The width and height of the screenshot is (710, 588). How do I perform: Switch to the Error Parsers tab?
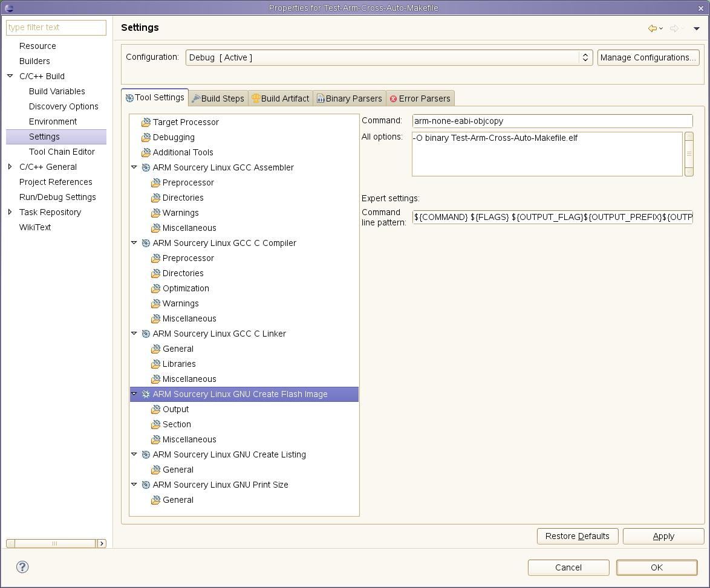pos(420,99)
